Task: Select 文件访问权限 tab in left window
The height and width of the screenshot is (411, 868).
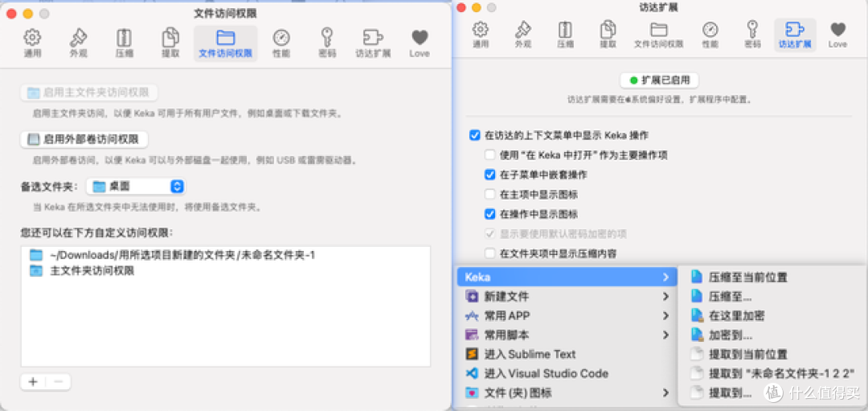Action: coord(225,43)
